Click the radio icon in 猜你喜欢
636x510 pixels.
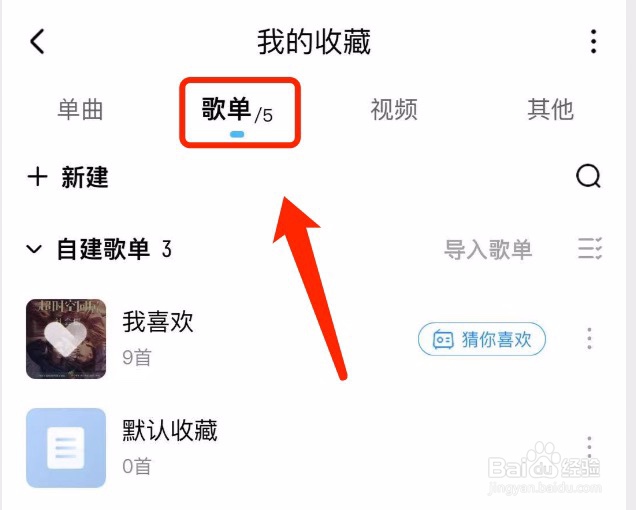443,339
